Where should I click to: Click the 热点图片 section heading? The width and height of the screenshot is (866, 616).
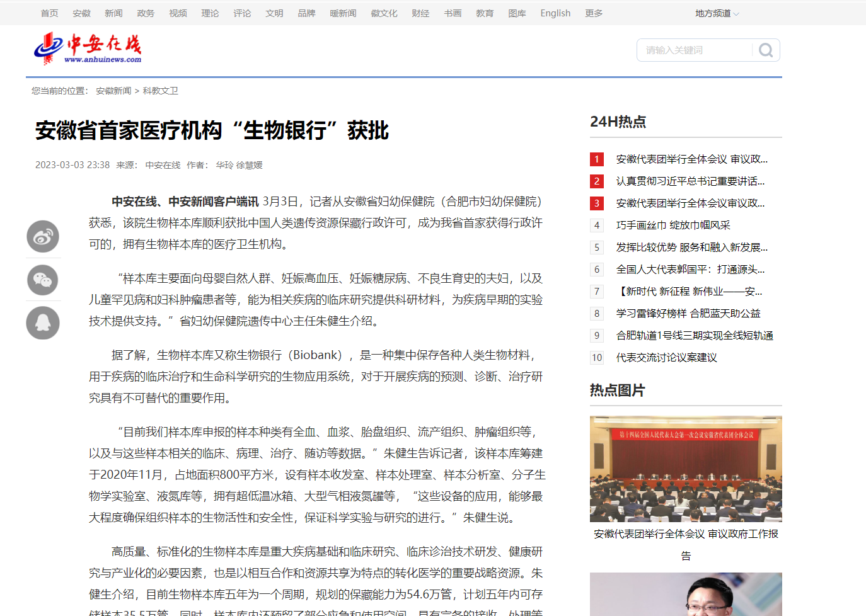[618, 391]
